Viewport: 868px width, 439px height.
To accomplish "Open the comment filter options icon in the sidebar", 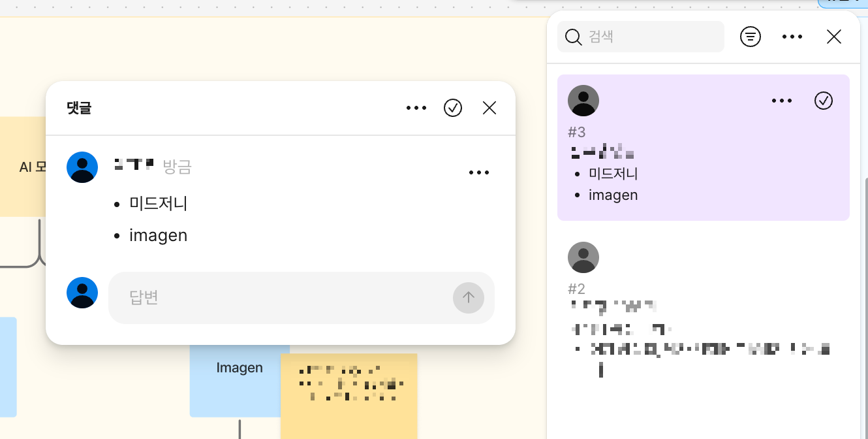I will click(x=750, y=37).
